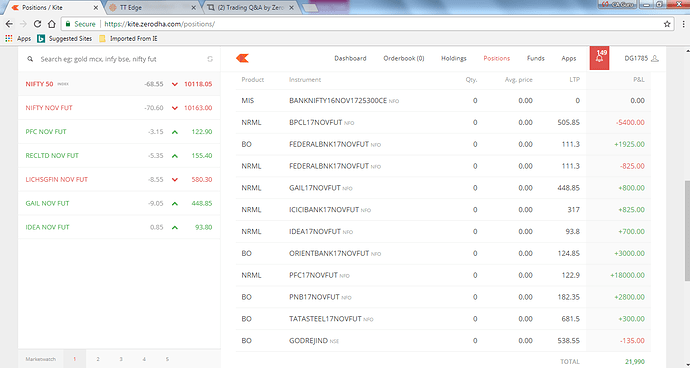Select ICICIBANK17NOVFUT position row
Screen dimensions: 690x368
(x=443, y=210)
